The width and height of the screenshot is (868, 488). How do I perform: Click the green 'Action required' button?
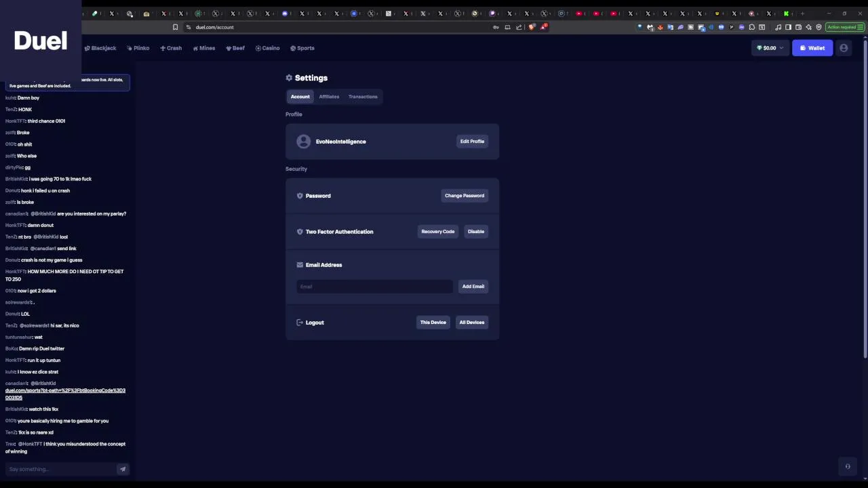[x=844, y=27]
